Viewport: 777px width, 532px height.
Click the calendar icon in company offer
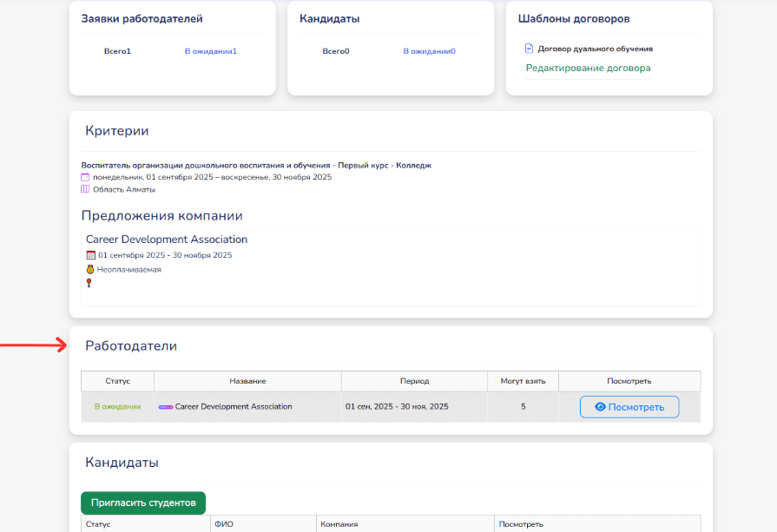[x=90, y=255]
